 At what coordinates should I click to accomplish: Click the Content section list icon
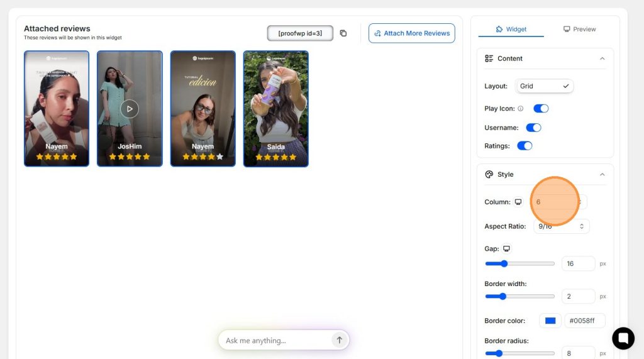(x=489, y=58)
